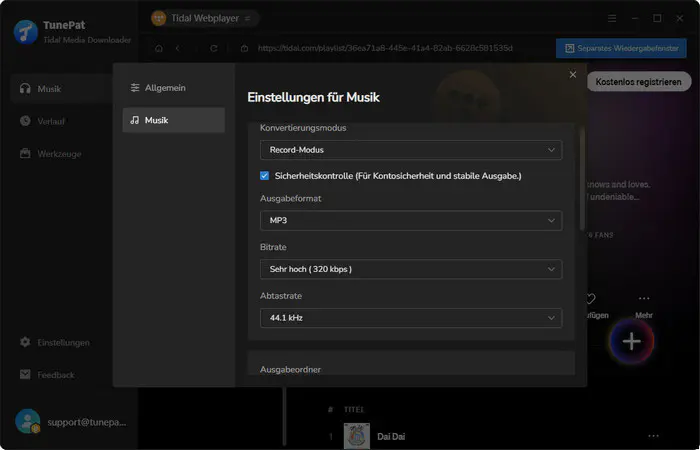Click the tidal.com URL address field

pyautogui.click(x=385, y=48)
